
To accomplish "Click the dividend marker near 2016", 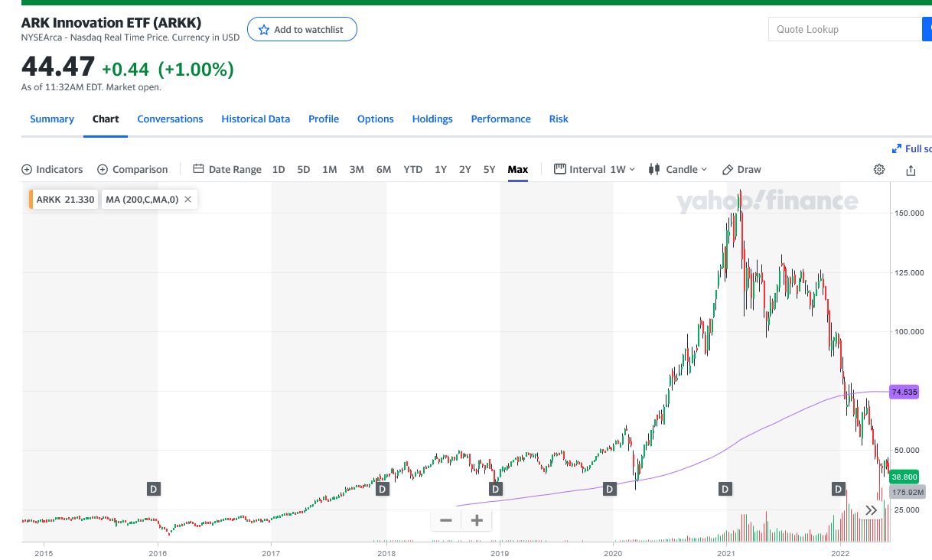I will [153, 488].
